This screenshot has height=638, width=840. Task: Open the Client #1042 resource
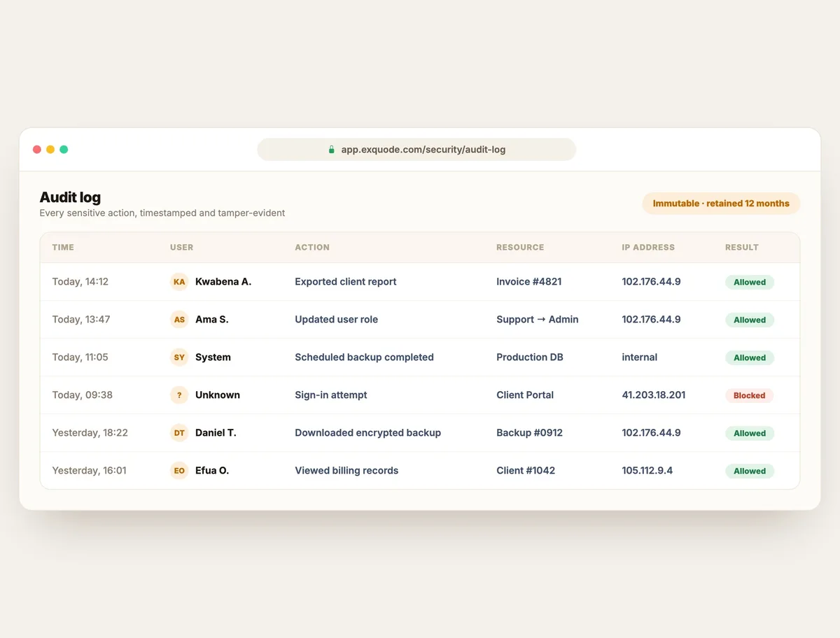tap(526, 471)
